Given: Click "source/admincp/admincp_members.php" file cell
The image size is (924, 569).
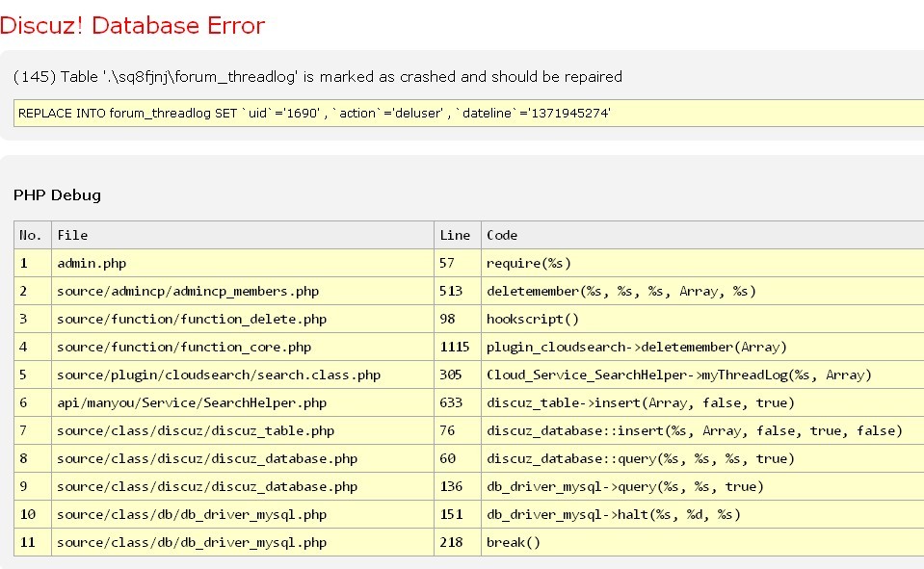Looking at the screenshot, I should pos(243,291).
